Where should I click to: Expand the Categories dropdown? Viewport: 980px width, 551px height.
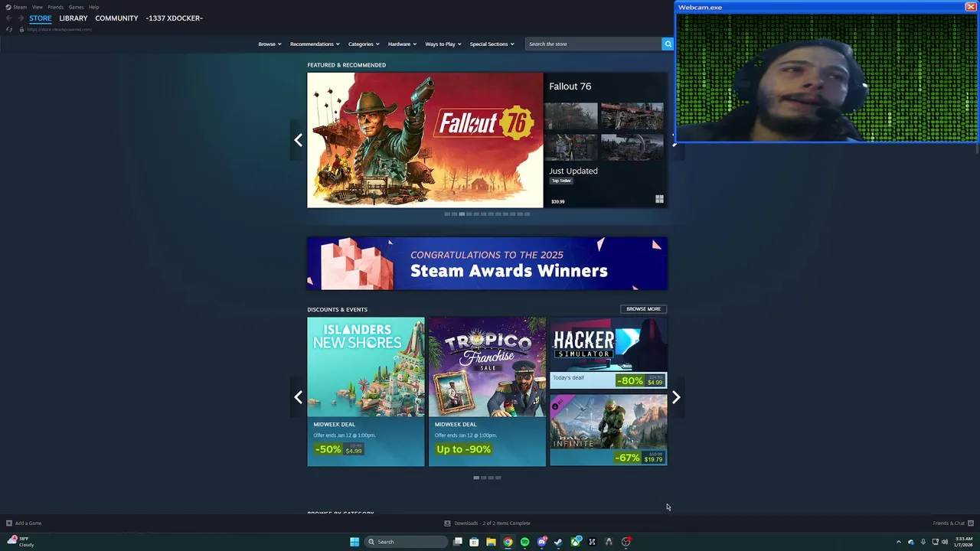[x=364, y=44]
